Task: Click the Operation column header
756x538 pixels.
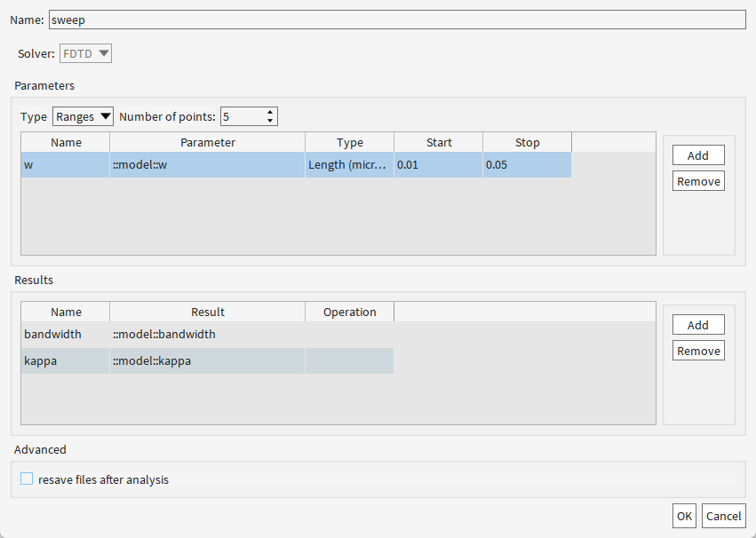Action: (349, 313)
